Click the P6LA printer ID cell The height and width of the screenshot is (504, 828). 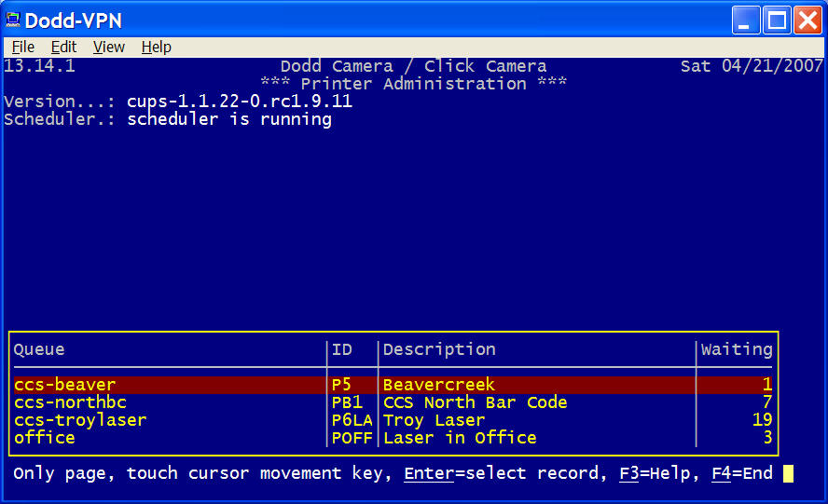[x=352, y=420]
